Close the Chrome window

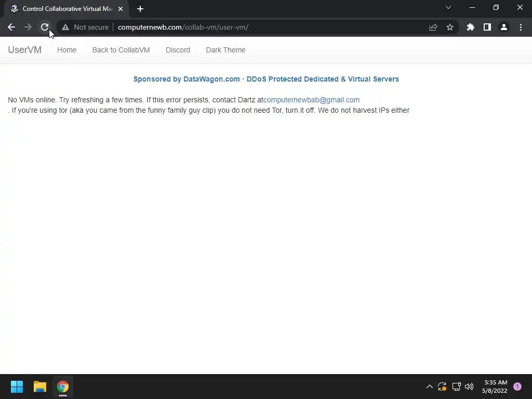(x=520, y=7)
